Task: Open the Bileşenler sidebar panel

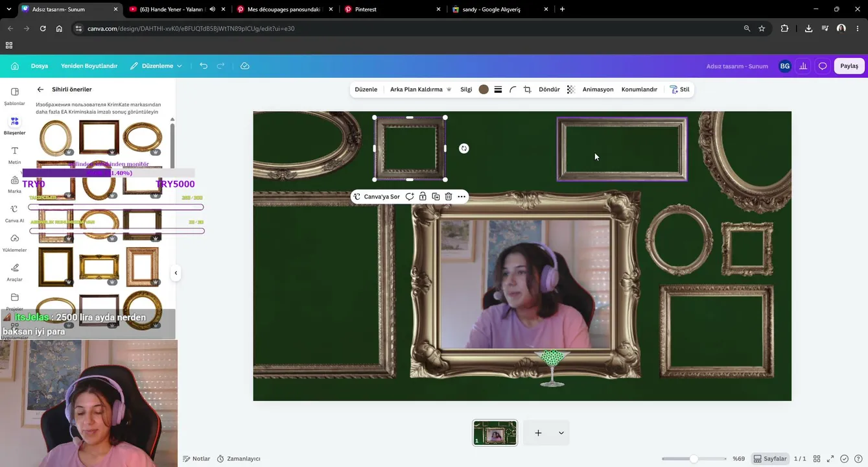Action: [14, 125]
